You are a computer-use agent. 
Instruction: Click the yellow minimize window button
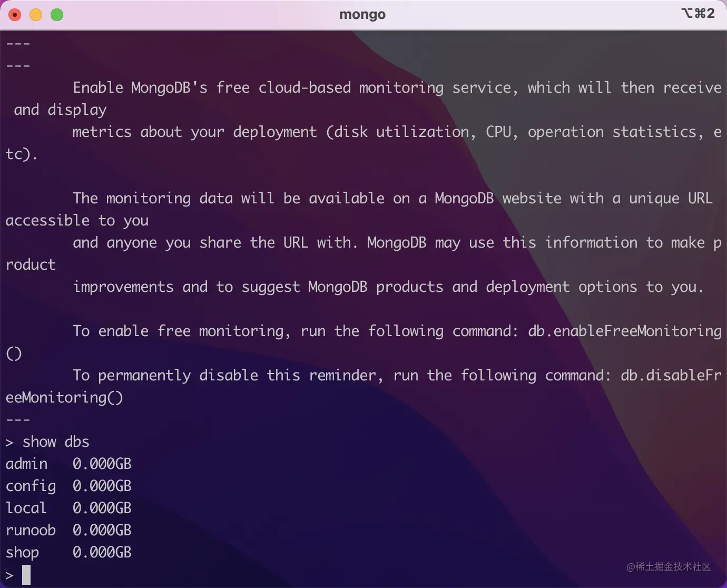36,15
